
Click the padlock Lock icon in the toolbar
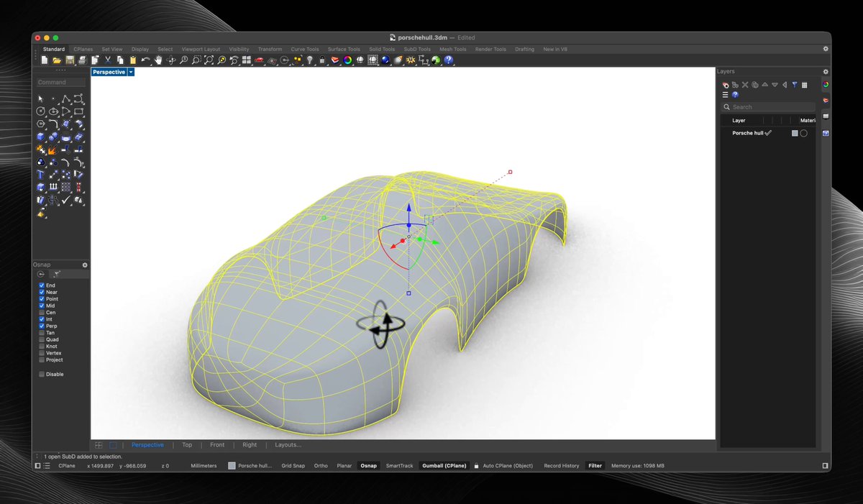(x=321, y=60)
